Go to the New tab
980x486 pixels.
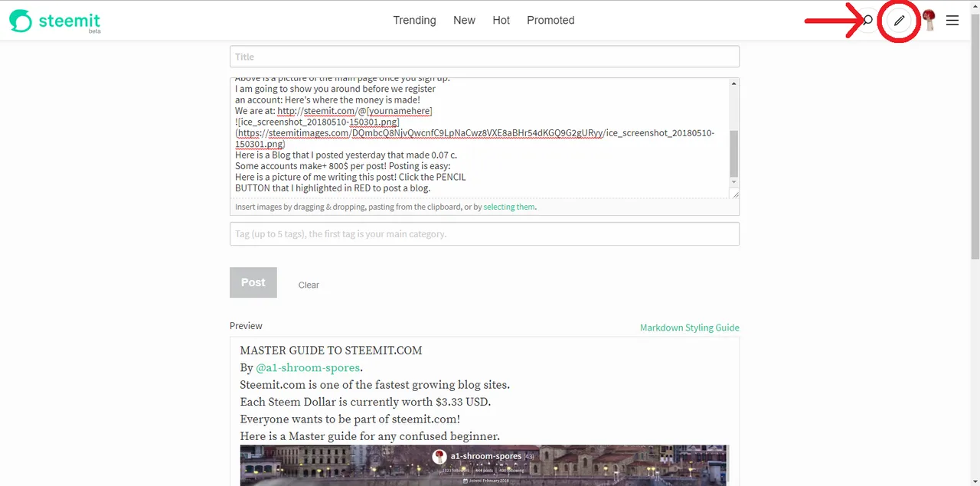[x=464, y=21]
